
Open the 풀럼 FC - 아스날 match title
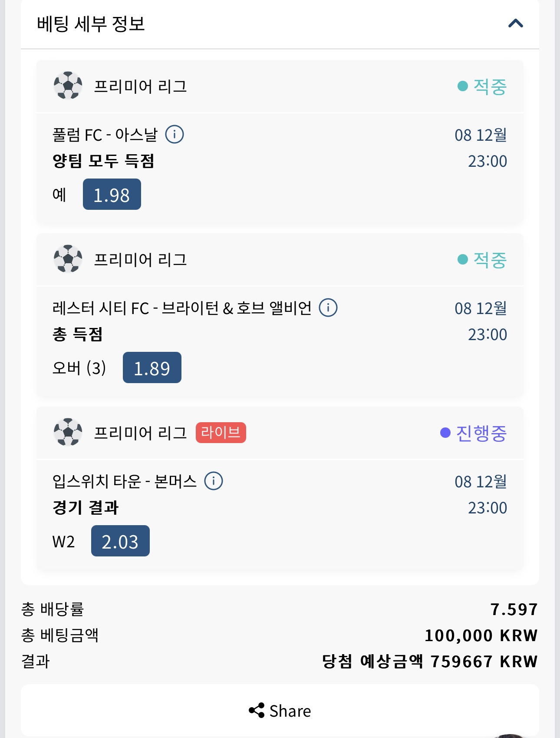[105, 135]
